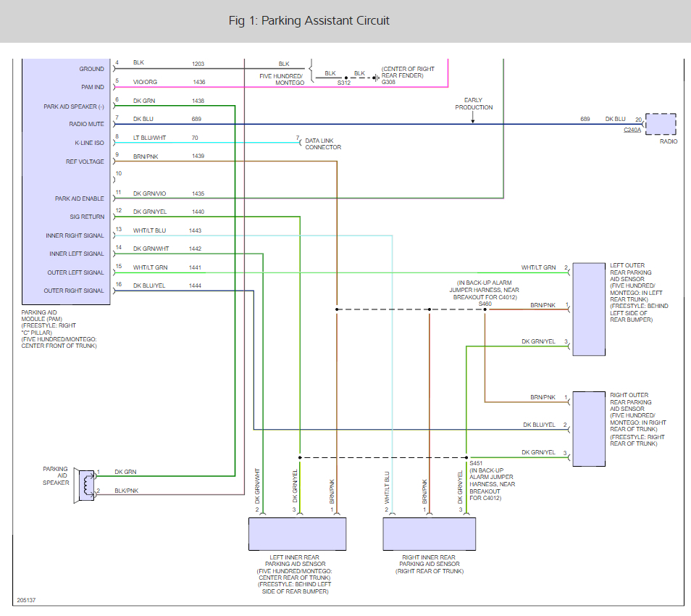Click the OUTER RIGHT SIGNAL pin label
691x616 pixels.
click(74, 291)
